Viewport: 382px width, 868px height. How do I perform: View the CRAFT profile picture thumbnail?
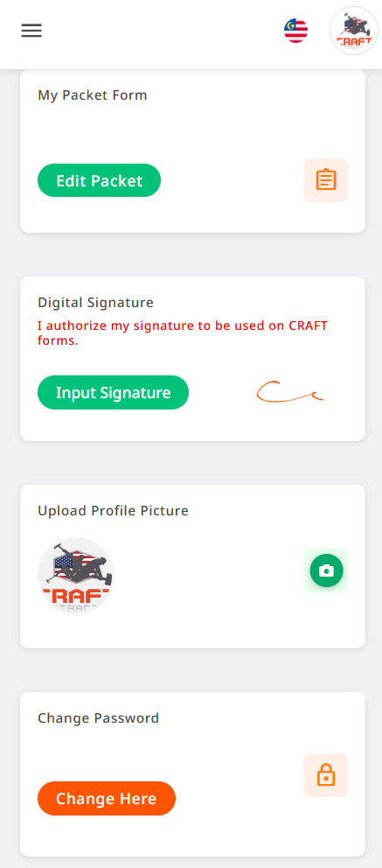click(x=76, y=576)
